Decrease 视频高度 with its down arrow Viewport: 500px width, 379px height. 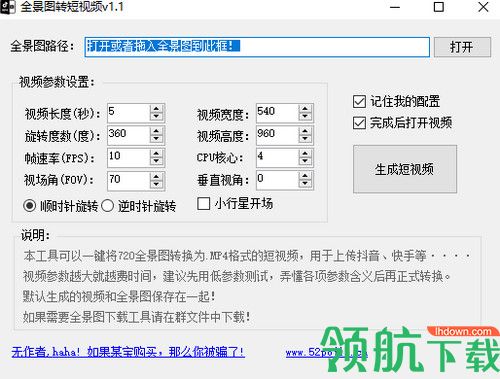(305, 139)
